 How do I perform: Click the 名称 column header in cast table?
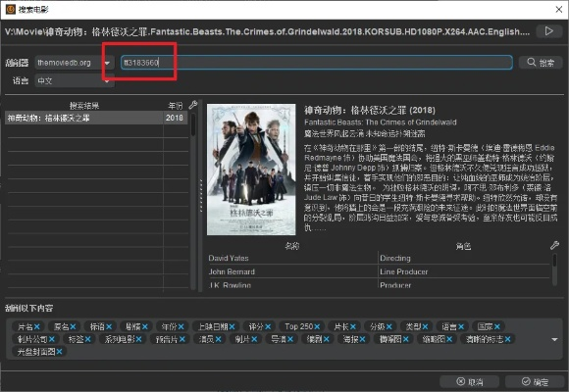click(292, 246)
